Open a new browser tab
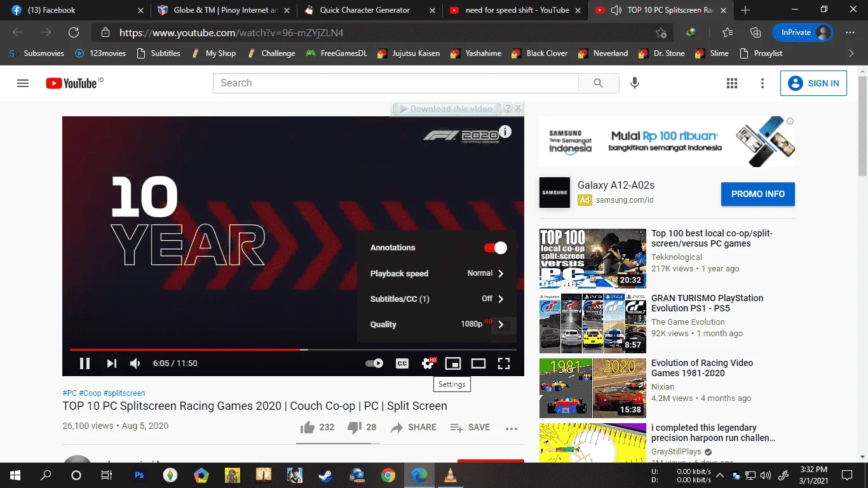This screenshot has height=488, width=868. (x=745, y=10)
